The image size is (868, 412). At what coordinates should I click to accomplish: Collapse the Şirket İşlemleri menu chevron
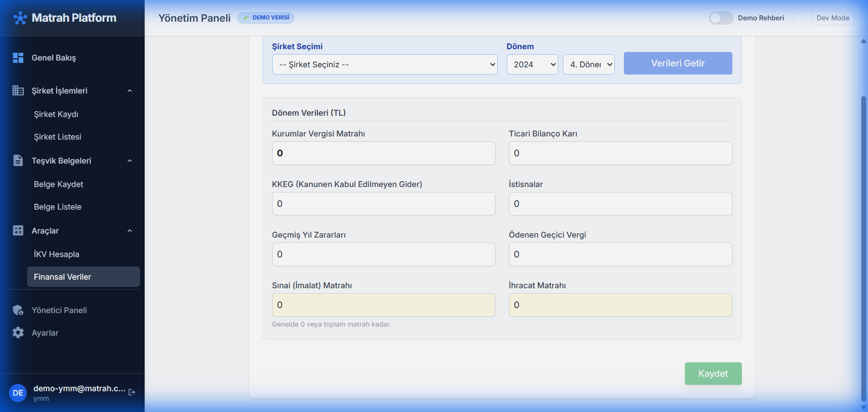tap(130, 91)
